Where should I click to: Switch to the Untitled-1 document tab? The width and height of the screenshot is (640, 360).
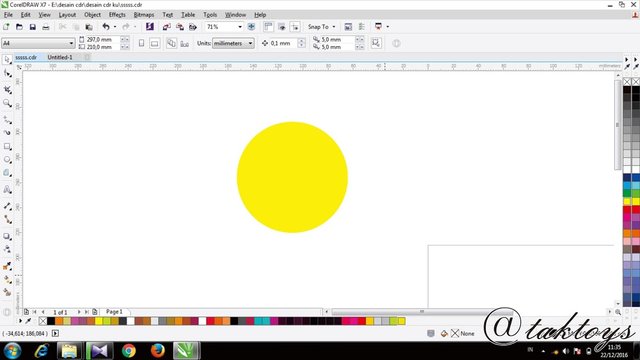pos(60,58)
